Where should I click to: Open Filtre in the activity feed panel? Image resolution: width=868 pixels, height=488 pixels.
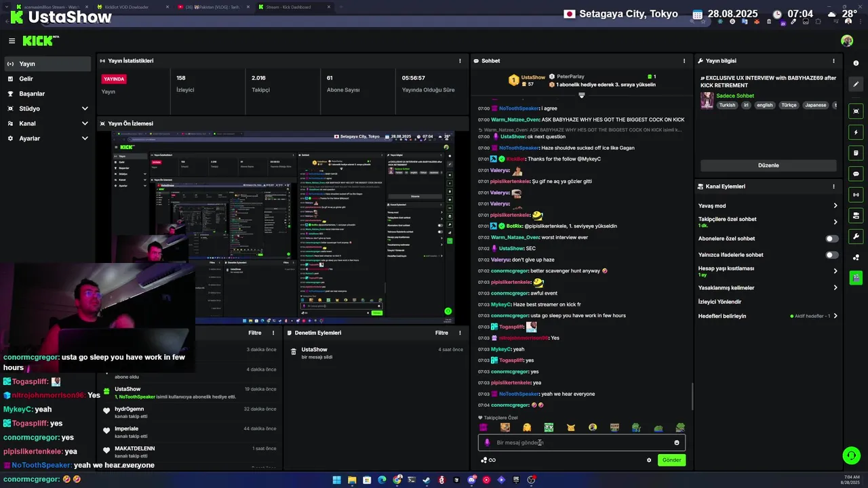coord(255,333)
